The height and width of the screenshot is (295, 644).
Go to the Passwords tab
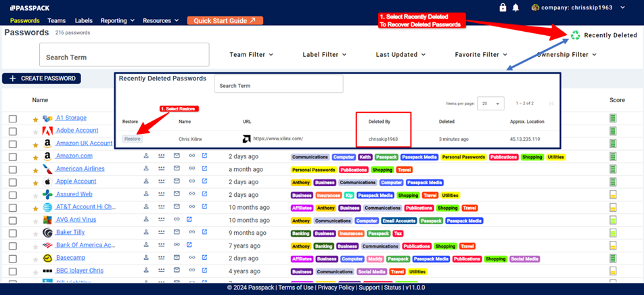[25, 20]
